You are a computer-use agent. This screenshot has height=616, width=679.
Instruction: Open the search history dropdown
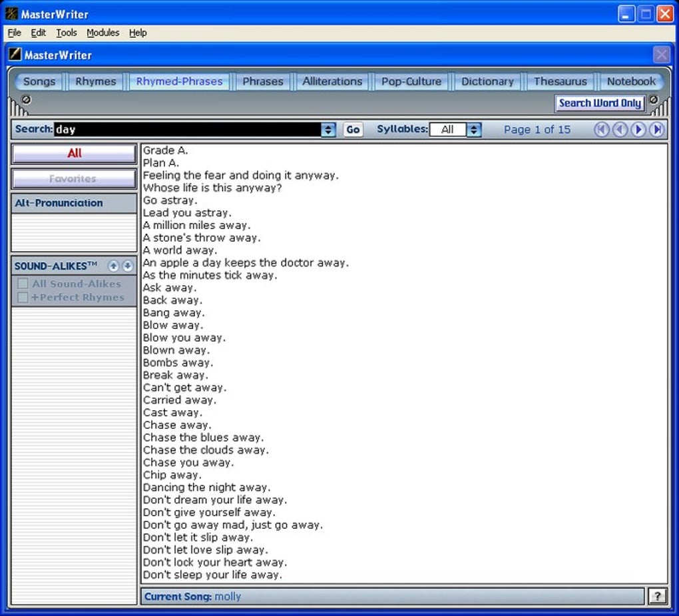pyautogui.click(x=328, y=129)
